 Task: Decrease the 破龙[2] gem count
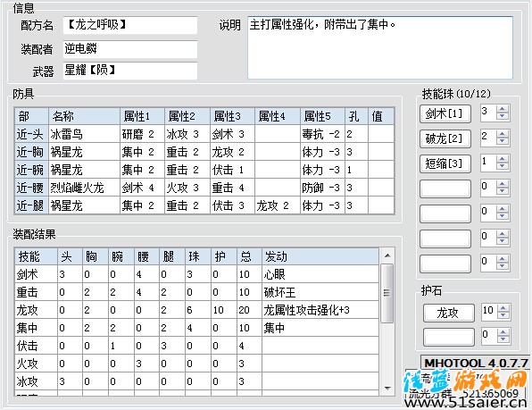click(503, 141)
